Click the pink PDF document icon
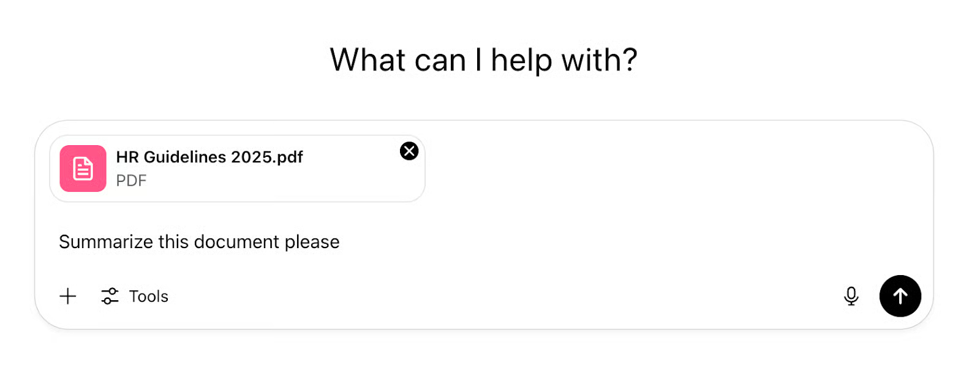980x378 pixels. pyautogui.click(x=83, y=168)
